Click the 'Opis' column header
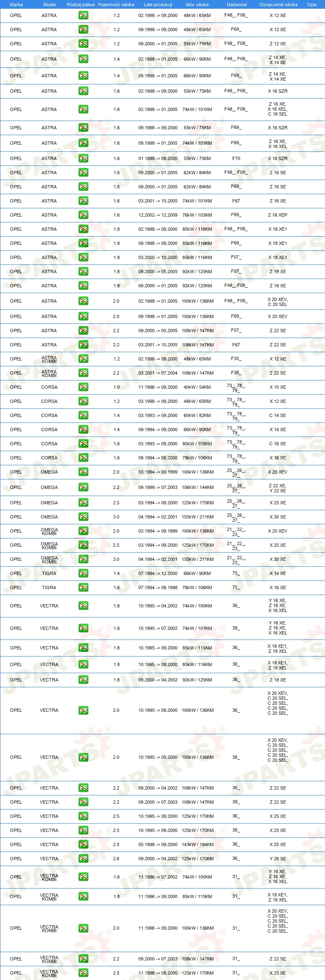Image resolution: width=325 pixels, height=980 pixels. click(x=312, y=5)
